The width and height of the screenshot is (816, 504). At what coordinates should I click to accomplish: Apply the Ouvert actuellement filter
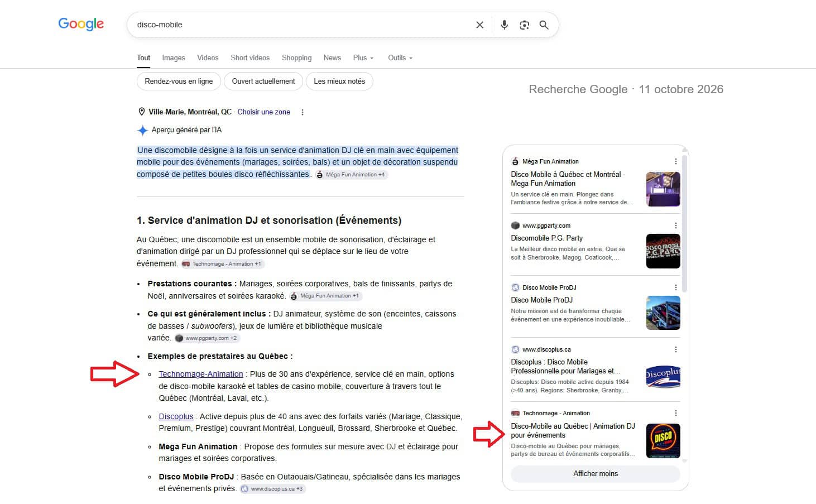click(263, 81)
